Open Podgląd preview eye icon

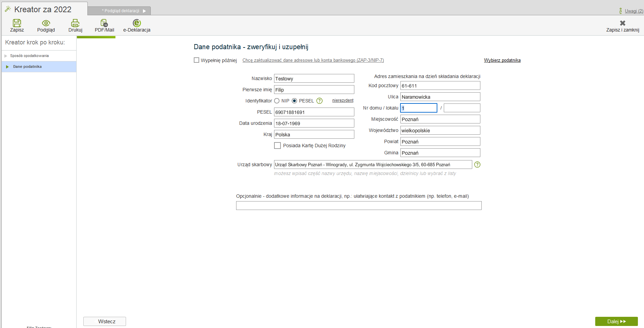(x=46, y=23)
